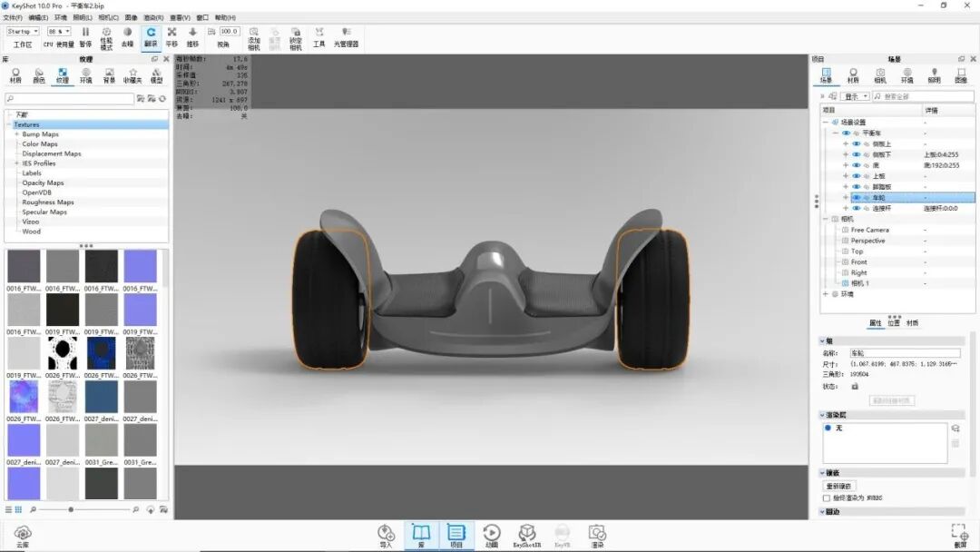
Task: Open the Startup workspace dropdown
Action: click(x=23, y=31)
